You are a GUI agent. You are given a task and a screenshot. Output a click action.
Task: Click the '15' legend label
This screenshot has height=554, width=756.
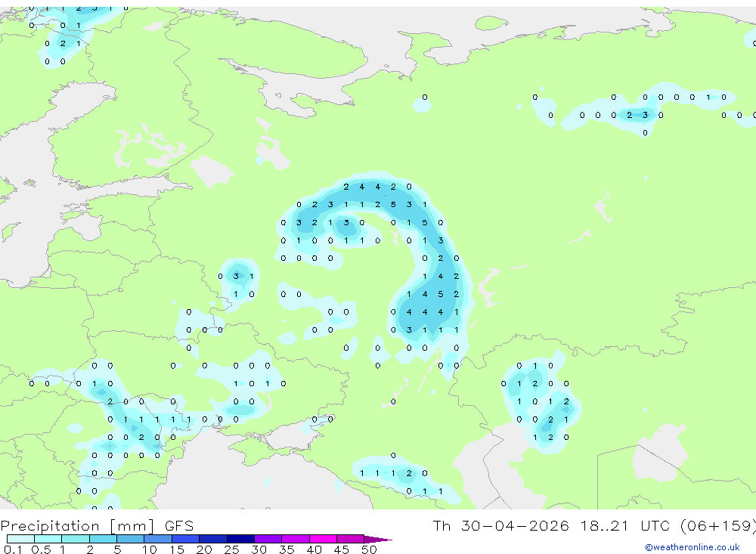pyautogui.click(x=176, y=549)
